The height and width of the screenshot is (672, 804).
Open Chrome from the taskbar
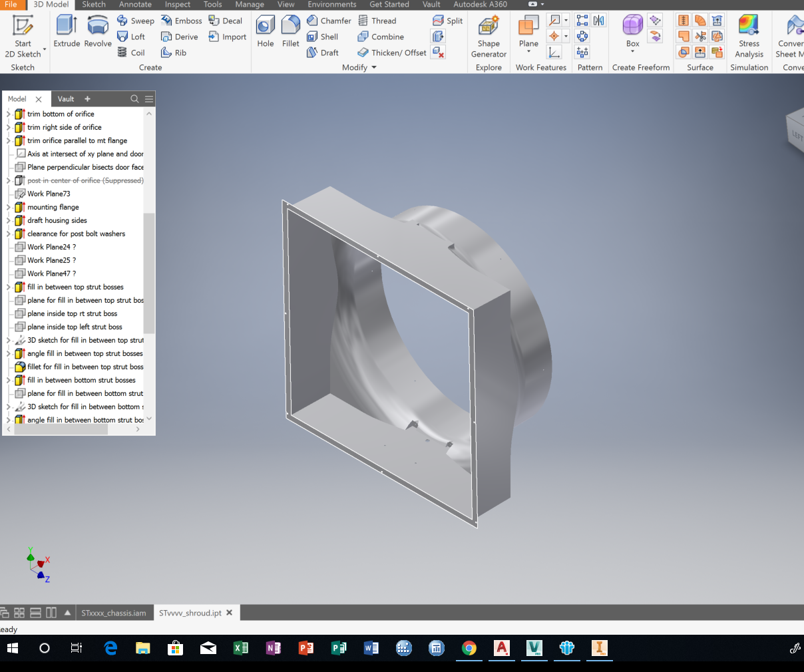click(469, 648)
